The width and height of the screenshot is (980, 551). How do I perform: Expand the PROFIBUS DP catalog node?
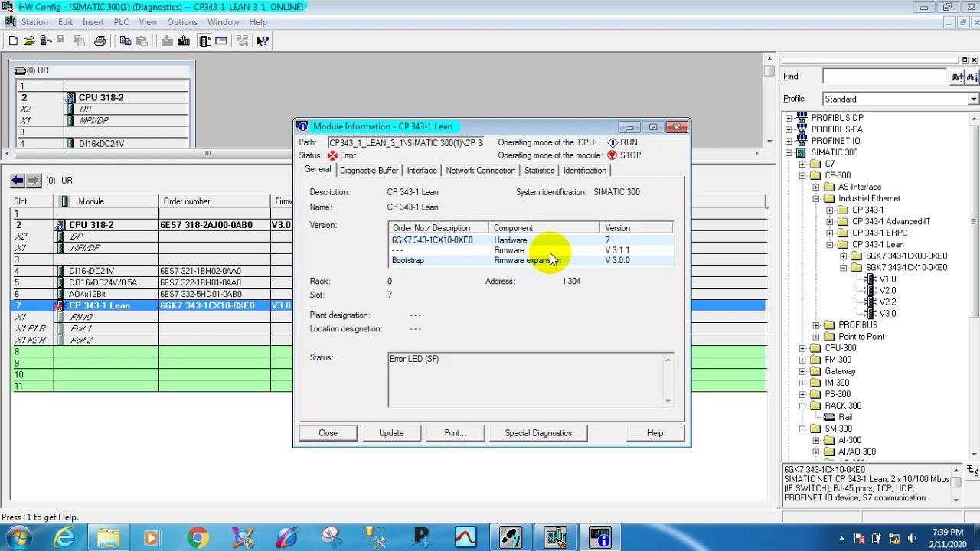(789, 118)
